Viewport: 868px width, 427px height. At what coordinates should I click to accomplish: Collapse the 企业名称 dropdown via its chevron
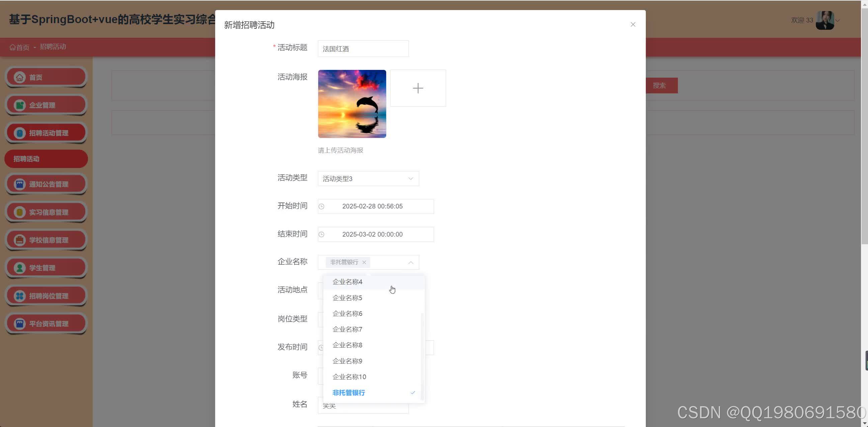click(411, 262)
